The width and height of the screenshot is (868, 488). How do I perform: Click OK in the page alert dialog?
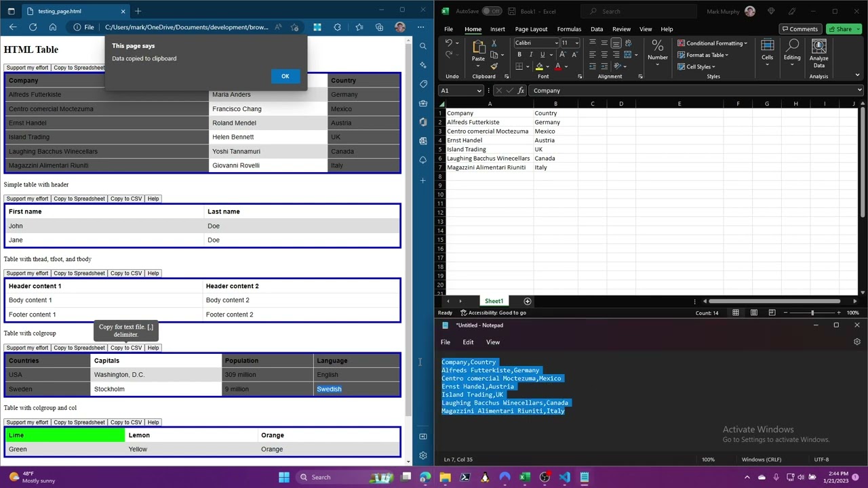point(285,76)
